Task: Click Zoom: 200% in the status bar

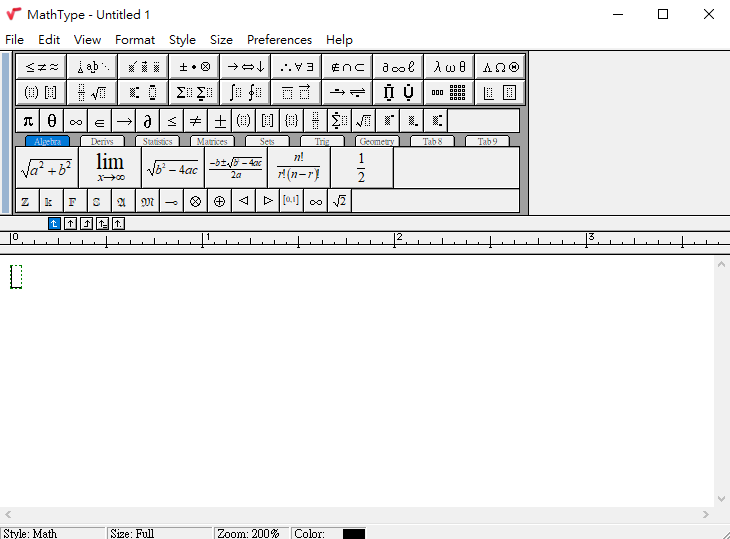Action: click(250, 533)
